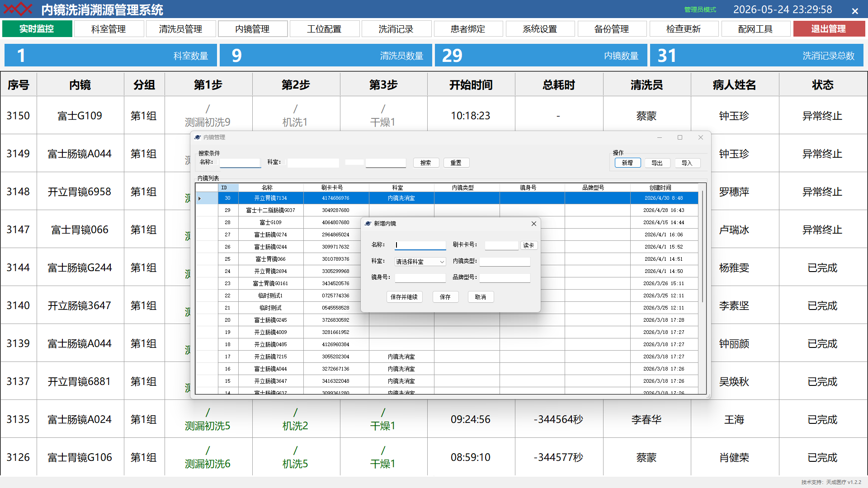Open the 备份管理 tab

612,29
